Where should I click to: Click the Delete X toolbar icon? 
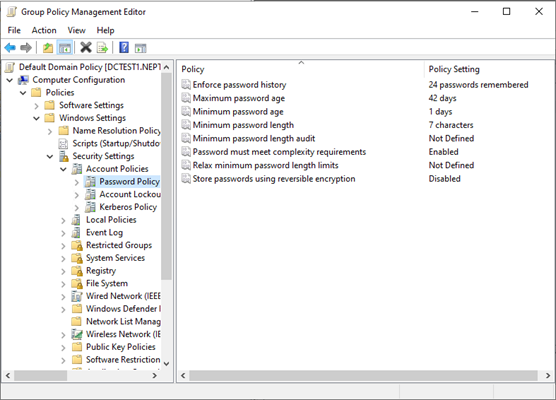(x=86, y=48)
